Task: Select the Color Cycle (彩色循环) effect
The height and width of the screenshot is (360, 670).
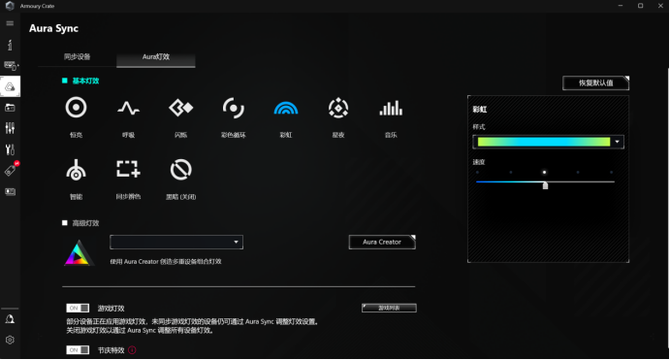Action: click(233, 108)
